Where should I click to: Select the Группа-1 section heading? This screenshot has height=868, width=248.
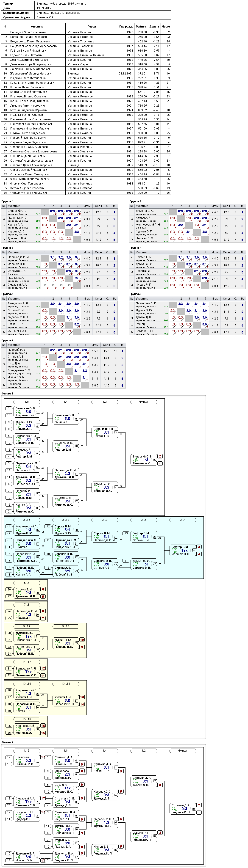pos(7,201)
